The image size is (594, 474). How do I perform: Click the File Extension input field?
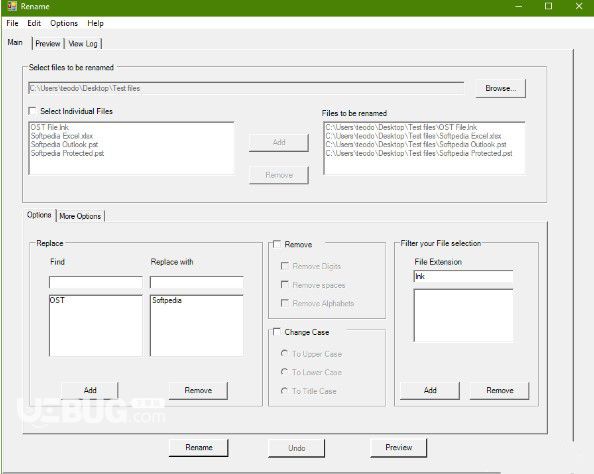tap(463, 276)
